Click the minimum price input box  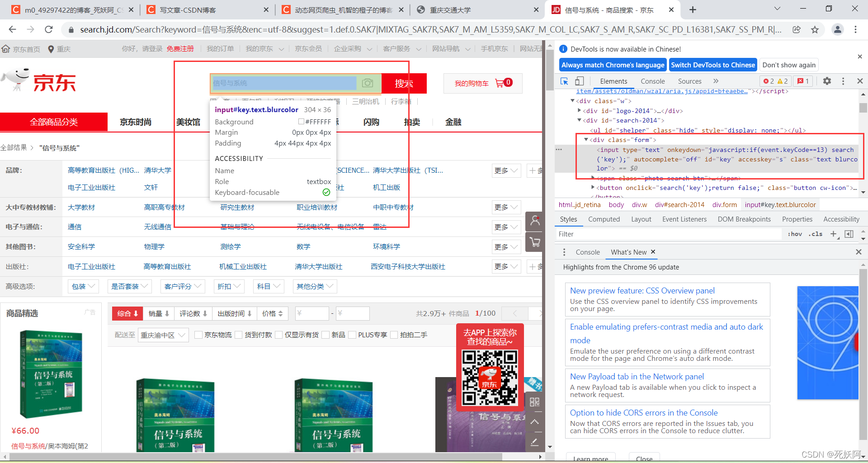pos(312,313)
